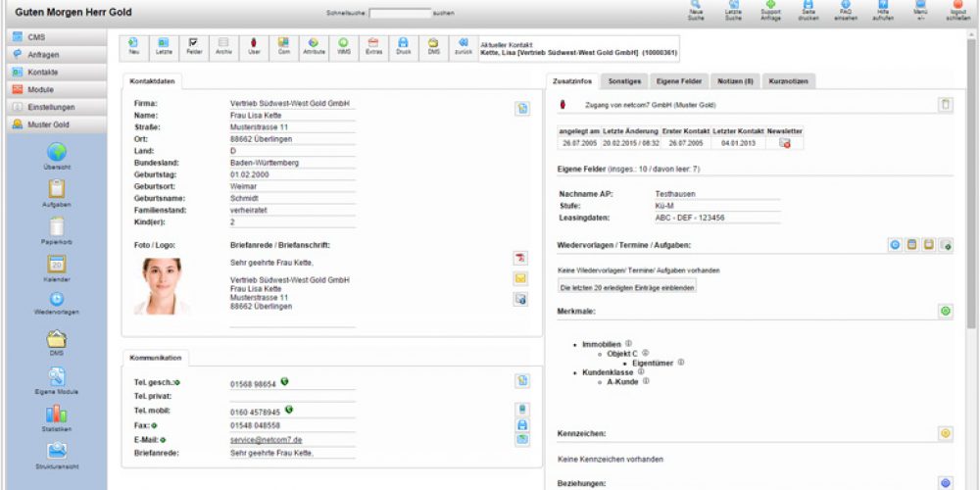The width and height of the screenshot is (980, 490).
Task: Click the vertical scrollbar on the right
Action: (x=970, y=196)
